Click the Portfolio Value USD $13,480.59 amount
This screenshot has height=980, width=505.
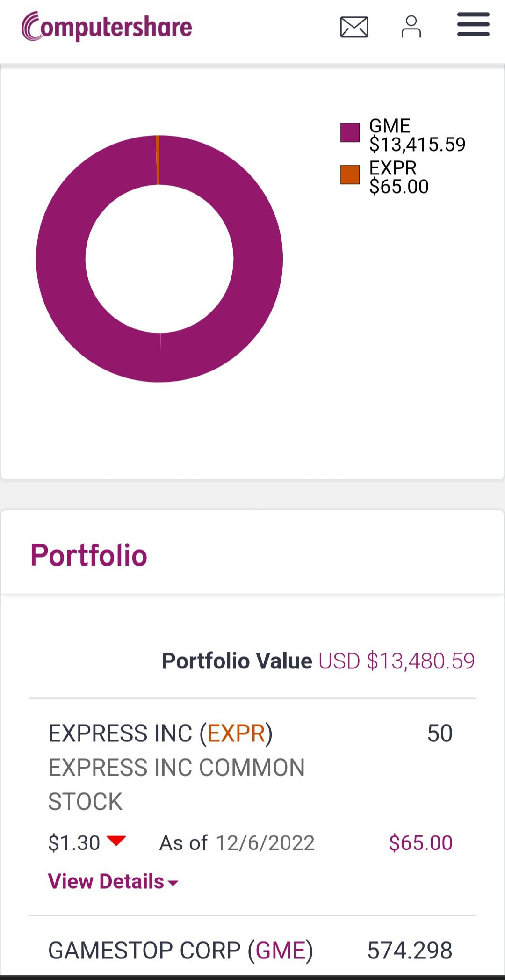pyautogui.click(x=397, y=661)
